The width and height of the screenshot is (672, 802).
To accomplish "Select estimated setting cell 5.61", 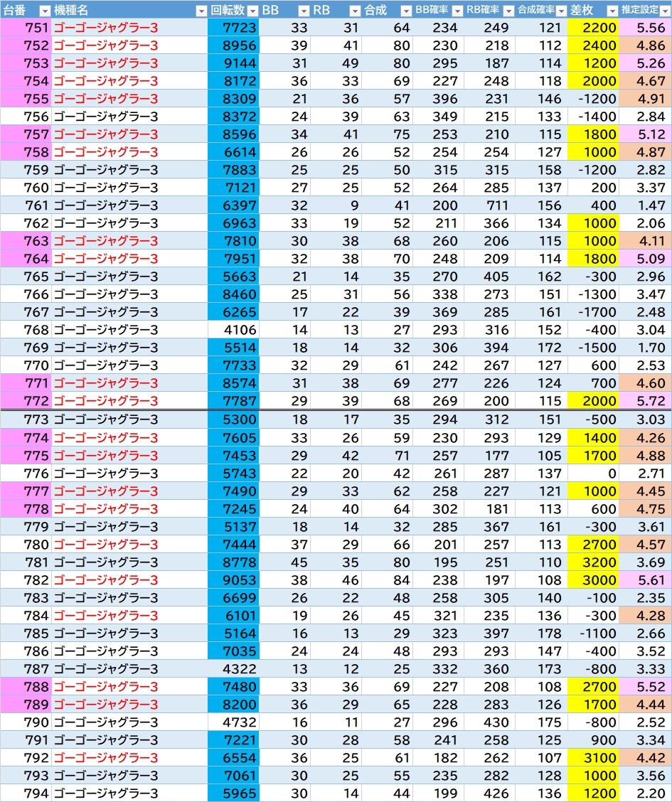I will coord(645,580).
